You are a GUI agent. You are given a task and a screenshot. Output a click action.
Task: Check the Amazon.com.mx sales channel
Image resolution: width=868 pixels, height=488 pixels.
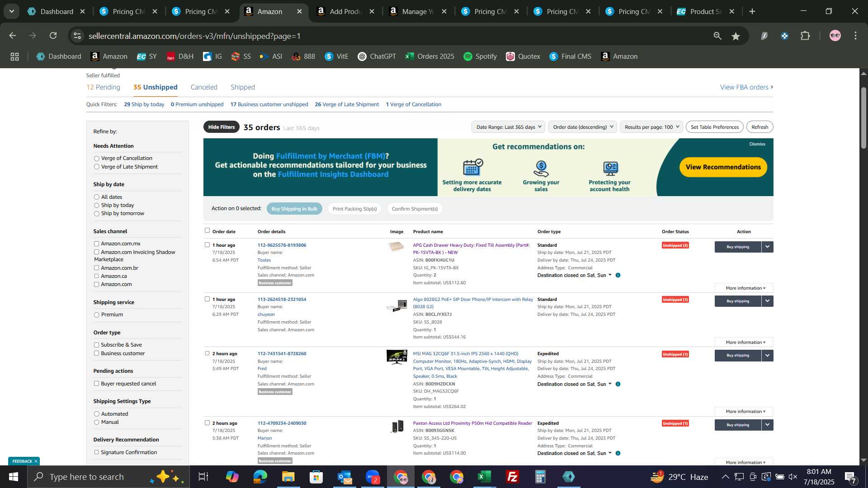[96, 244]
